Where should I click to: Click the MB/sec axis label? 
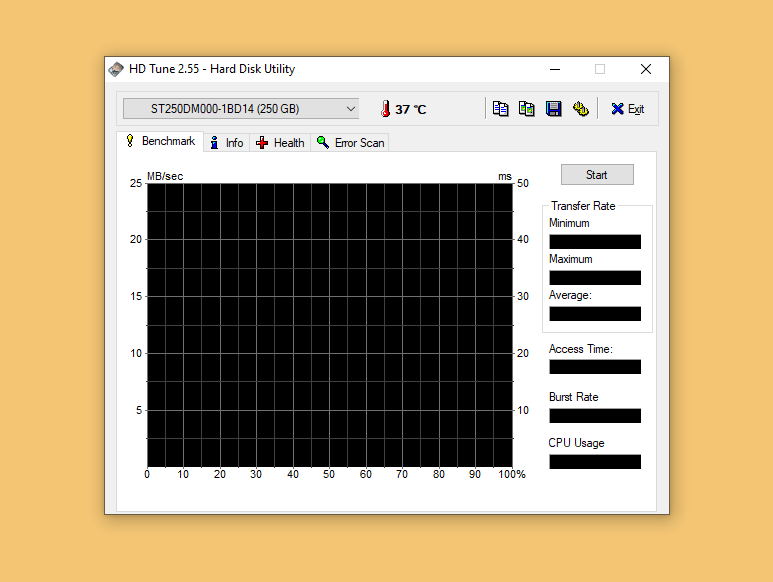[165, 176]
